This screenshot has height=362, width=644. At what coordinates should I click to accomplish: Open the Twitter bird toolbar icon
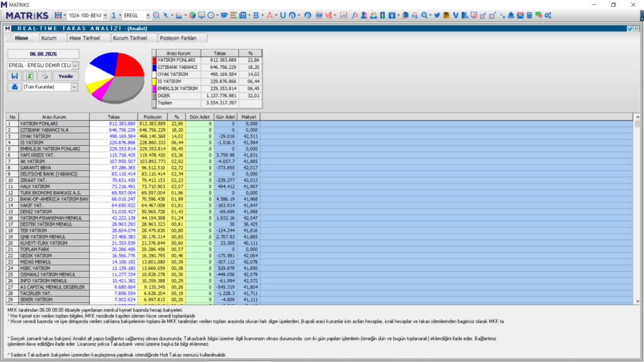pos(437,15)
